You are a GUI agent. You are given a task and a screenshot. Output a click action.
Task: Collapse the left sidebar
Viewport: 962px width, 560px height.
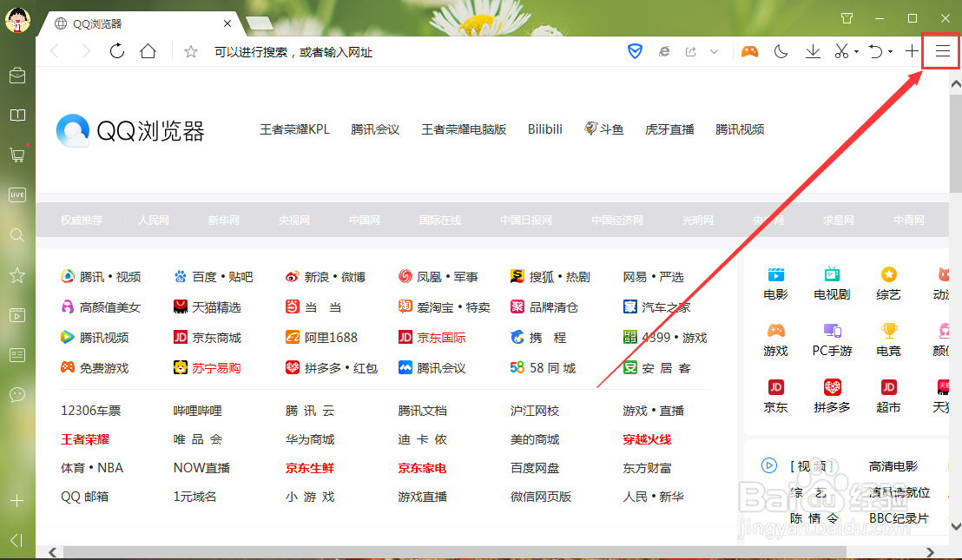pos(16,540)
